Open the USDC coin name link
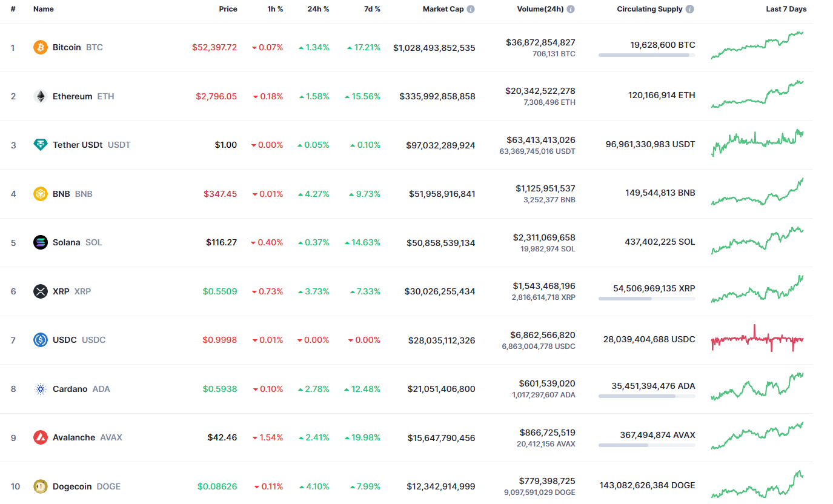 [65, 340]
